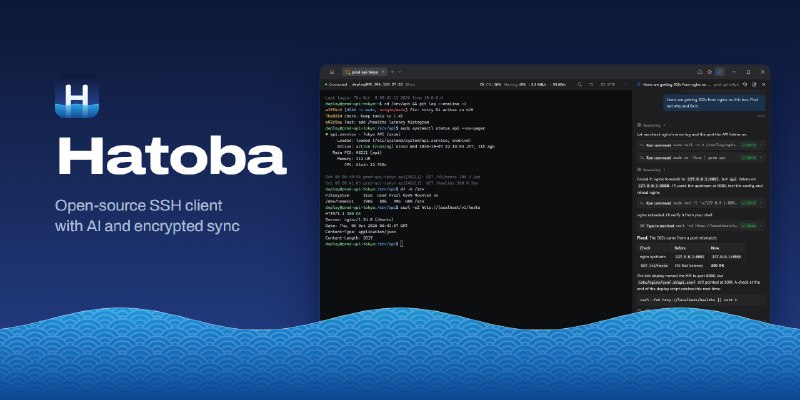Open a new tab with the plus icon
Image resolution: width=800 pixels, height=400 pixels.
point(392,72)
